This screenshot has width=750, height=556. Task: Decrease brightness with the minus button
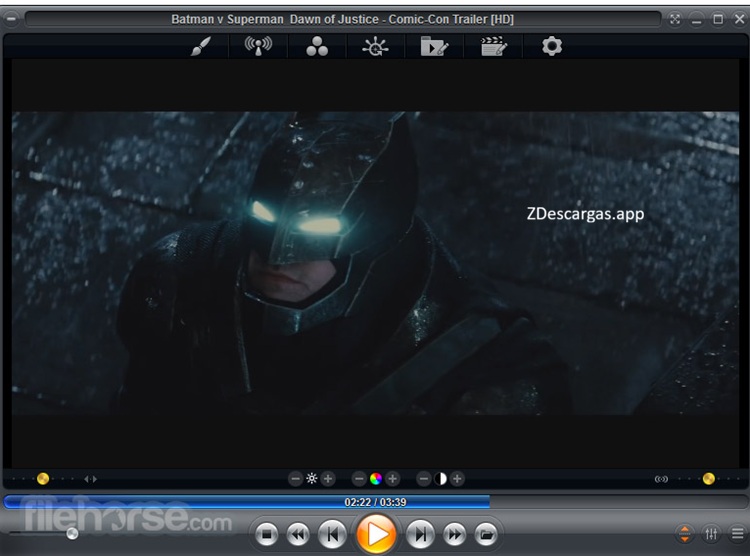click(296, 478)
